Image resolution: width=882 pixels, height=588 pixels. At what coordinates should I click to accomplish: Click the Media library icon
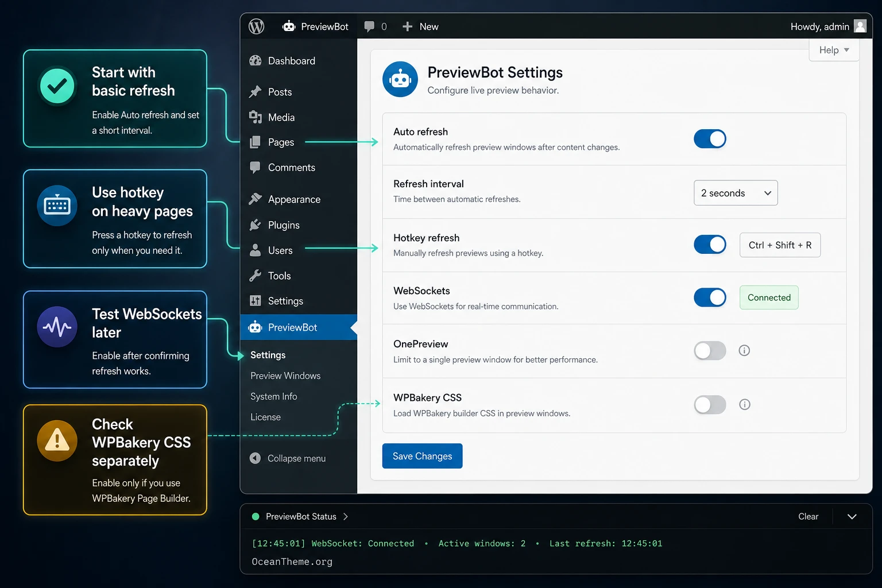point(256,117)
